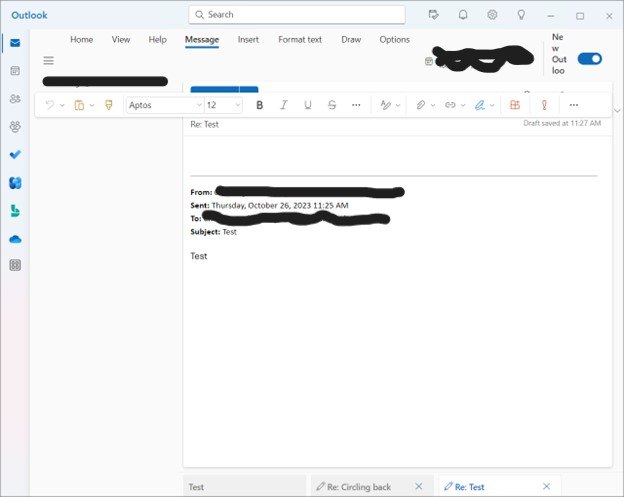Click the Insert link icon

[450, 105]
